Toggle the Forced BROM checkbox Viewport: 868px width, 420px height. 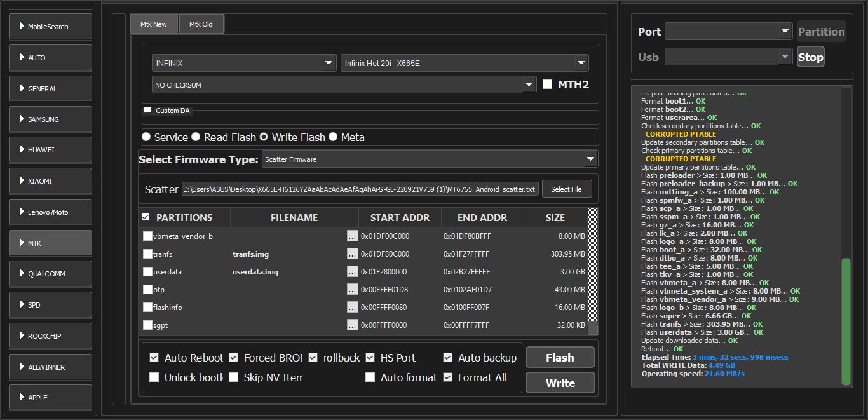click(233, 358)
